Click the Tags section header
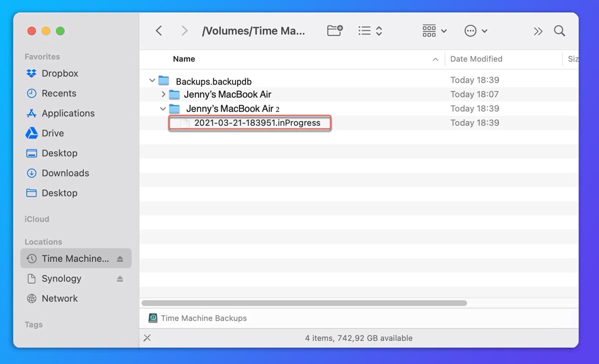The height and width of the screenshot is (364, 599). 33,325
